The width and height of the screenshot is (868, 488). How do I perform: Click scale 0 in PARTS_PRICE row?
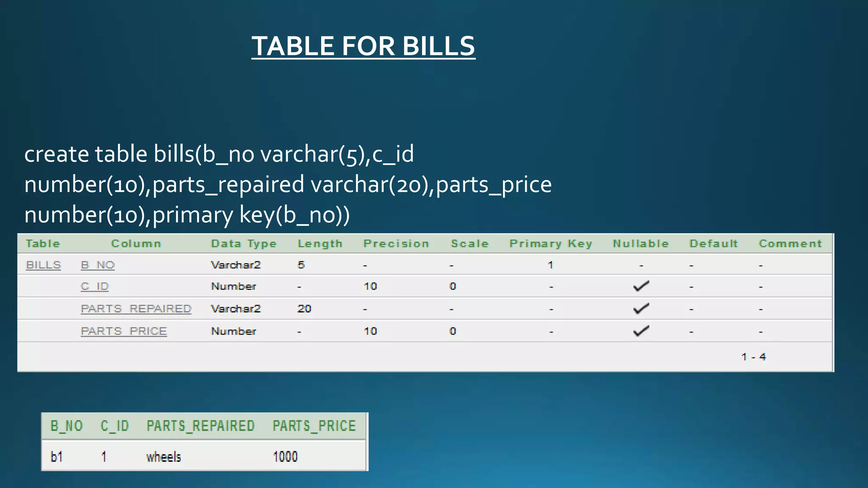coord(453,331)
